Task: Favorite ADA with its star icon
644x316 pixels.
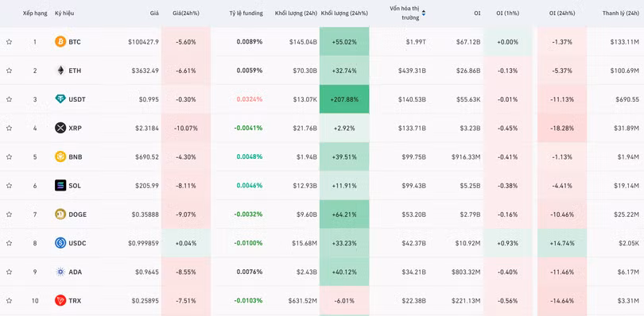Action: pos(9,272)
